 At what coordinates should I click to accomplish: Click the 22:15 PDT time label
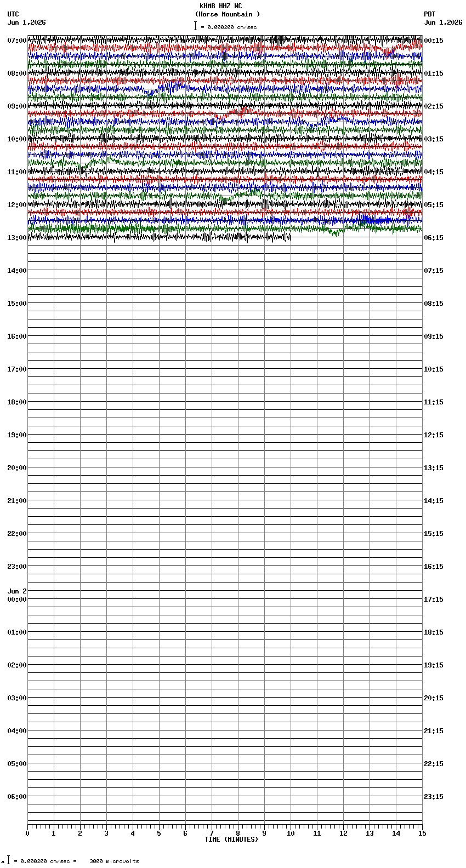pyautogui.click(x=434, y=764)
